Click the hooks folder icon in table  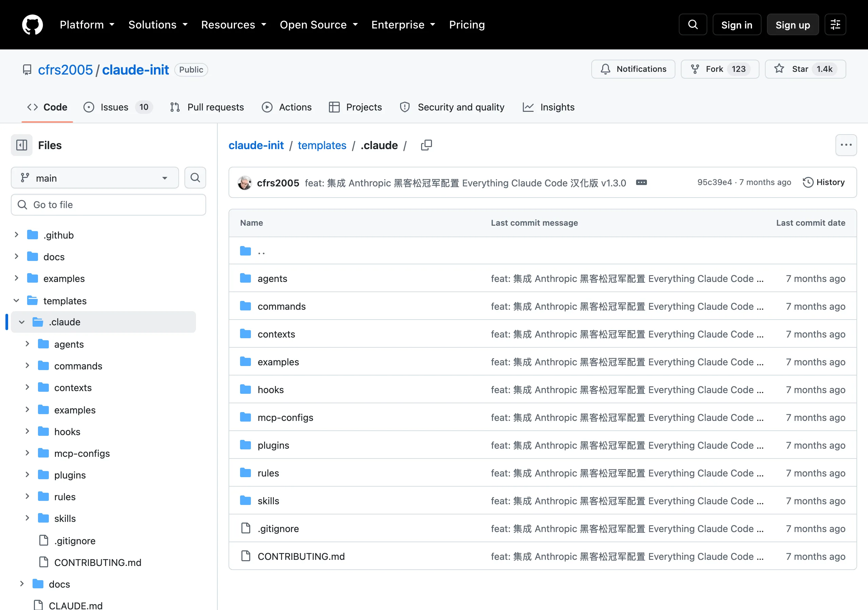pos(245,389)
